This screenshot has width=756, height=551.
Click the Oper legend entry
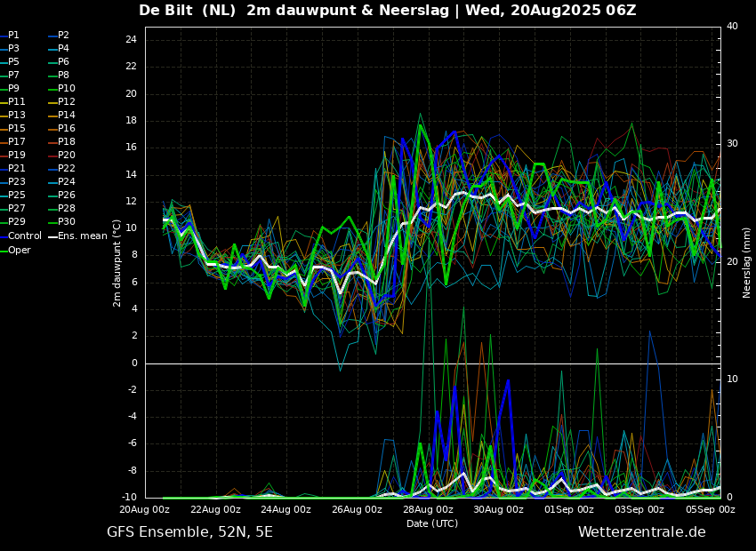coord(15,250)
